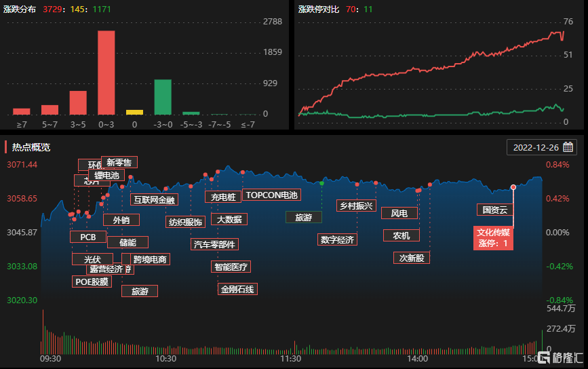
Task: Click the 3071.44 price axis label
Action: (x=22, y=165)
